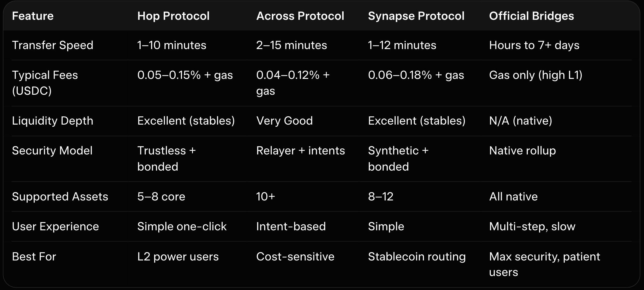Select the User Experience row label
The height and width of the screenshot is (290, 644).
[x=55, y=226]
